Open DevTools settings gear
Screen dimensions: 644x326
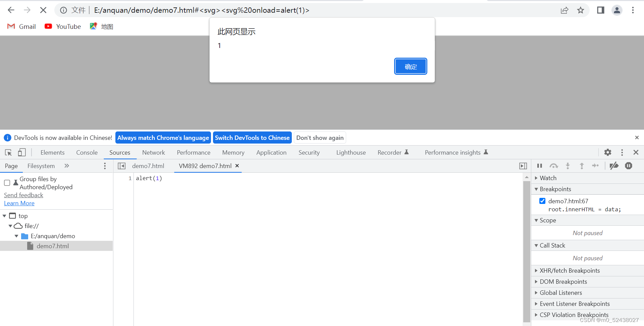click(x=608, y=153)
